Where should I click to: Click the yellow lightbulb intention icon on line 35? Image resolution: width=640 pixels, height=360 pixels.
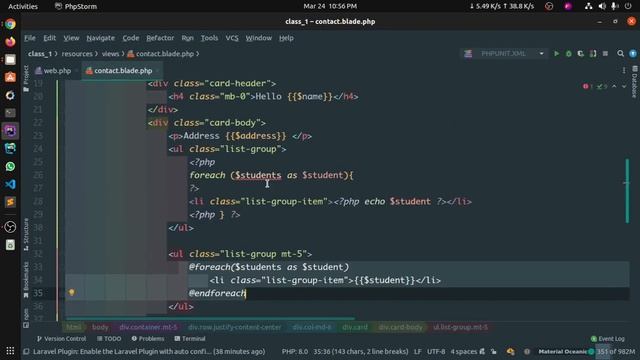click(x=72, y=293)
